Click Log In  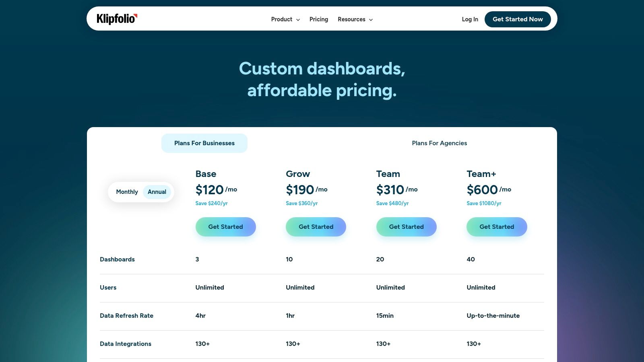click(469, 19)
